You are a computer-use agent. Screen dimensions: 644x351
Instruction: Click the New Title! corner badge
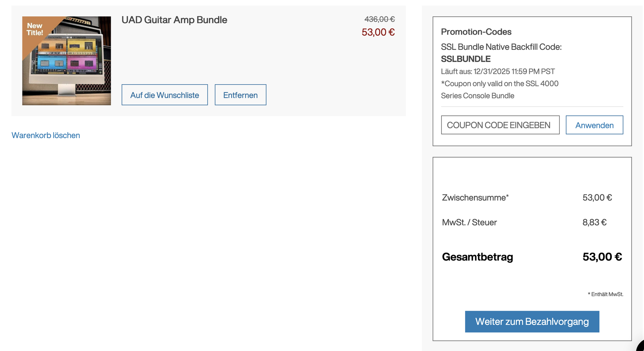(x=35, y=29)
